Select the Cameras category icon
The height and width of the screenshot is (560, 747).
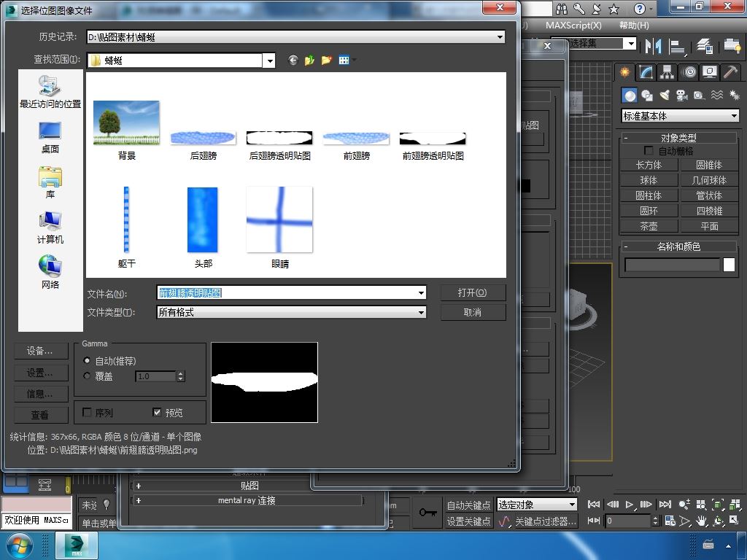point(682,96)
